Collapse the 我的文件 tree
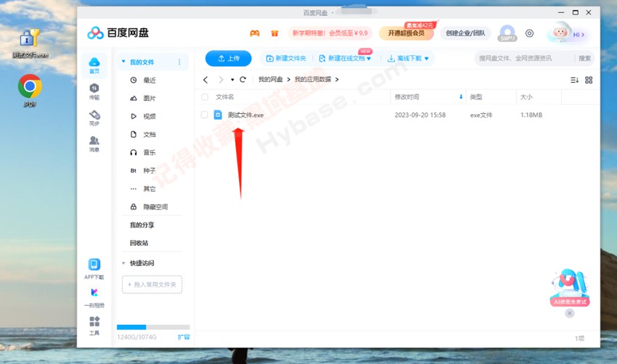This screenshot has width=617, height=364. [x=123, y=62]
